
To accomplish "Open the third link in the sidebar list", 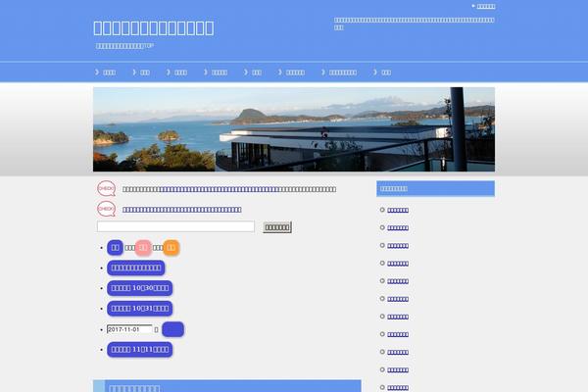I will click(x=398, y=246).
